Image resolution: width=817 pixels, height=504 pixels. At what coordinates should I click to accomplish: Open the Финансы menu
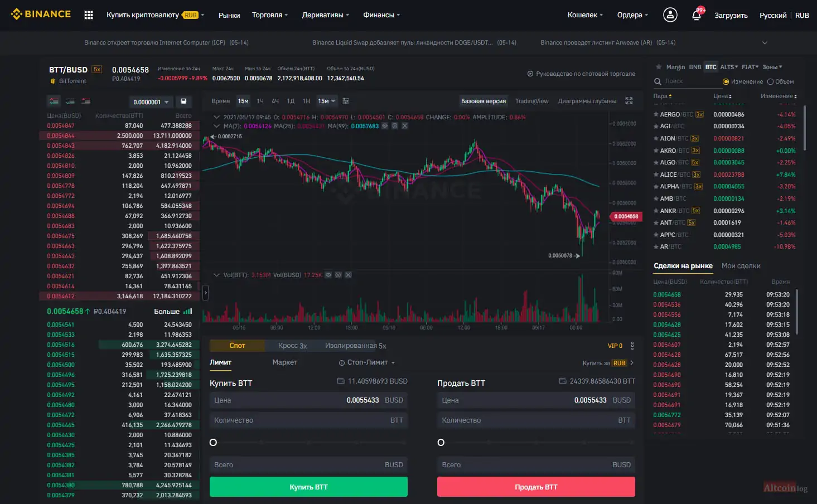381,15
